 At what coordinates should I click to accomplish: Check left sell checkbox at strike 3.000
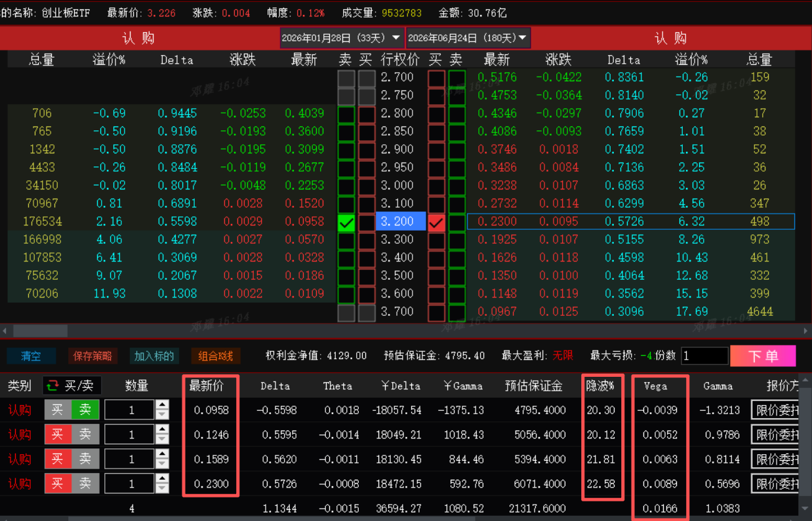click(x=346, y=186)
